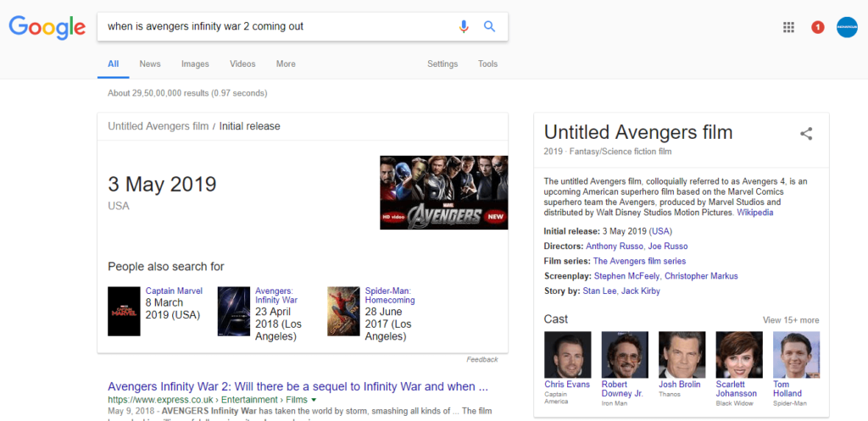Viewport: 868px width, 421px height.
Task: Click the Untitled Avengers film panel heading
Action: 638,132
